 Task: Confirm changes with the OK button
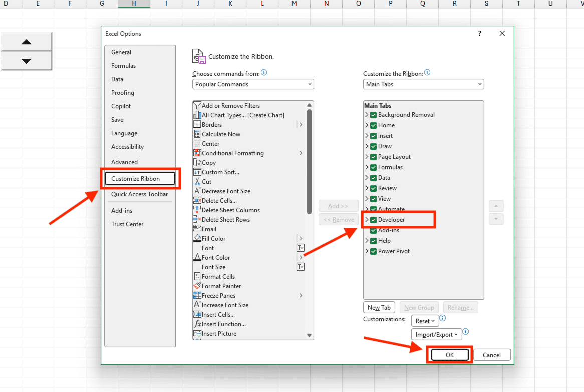(x=449, y=354)
